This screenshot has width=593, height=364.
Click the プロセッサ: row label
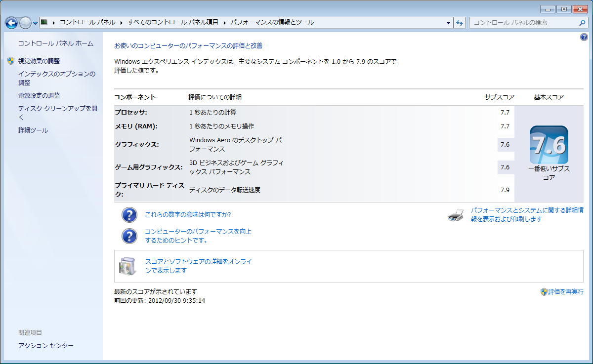131,112
